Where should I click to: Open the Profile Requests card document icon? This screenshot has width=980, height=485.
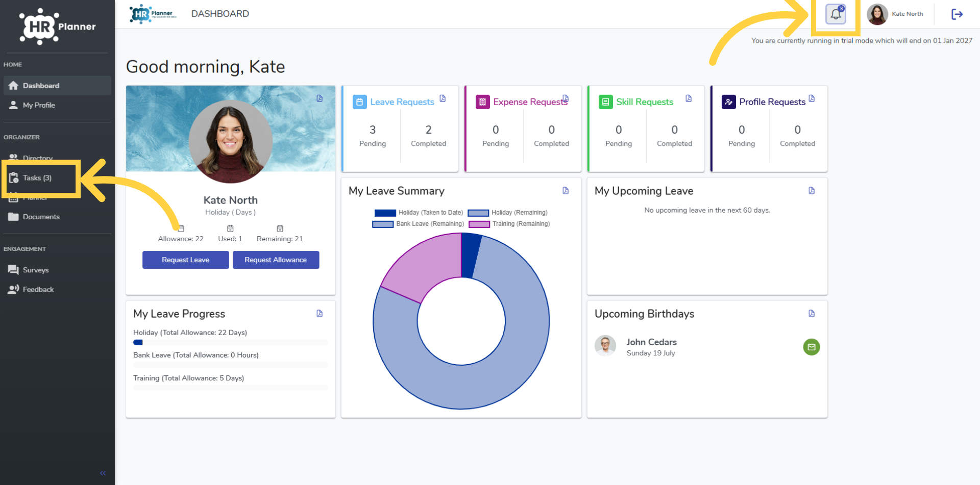(x=812, y=98)
